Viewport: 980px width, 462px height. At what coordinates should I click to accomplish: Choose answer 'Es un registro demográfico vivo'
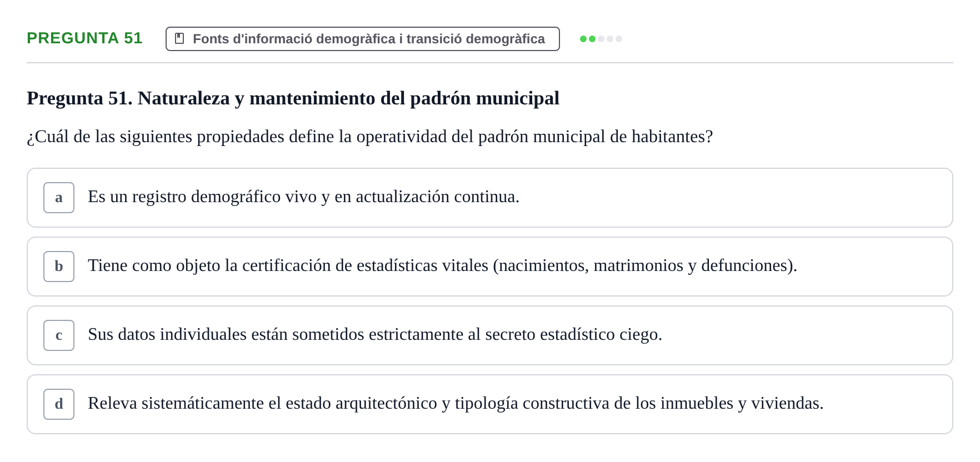click(489, 198)
